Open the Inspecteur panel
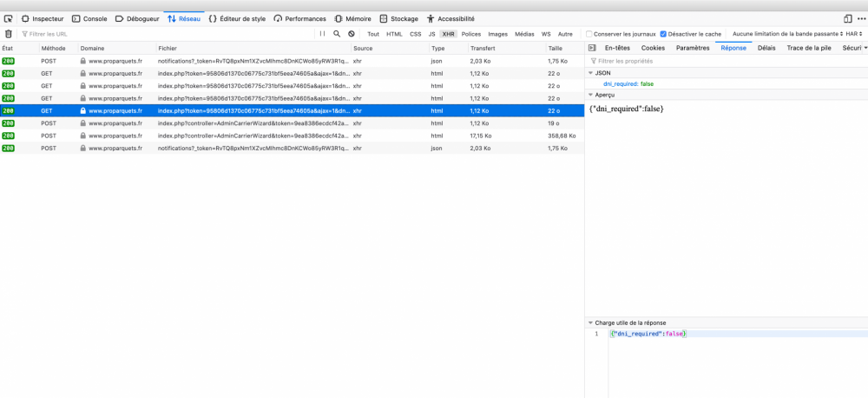This screenshot has height=398, width=868. pos(42,18)
